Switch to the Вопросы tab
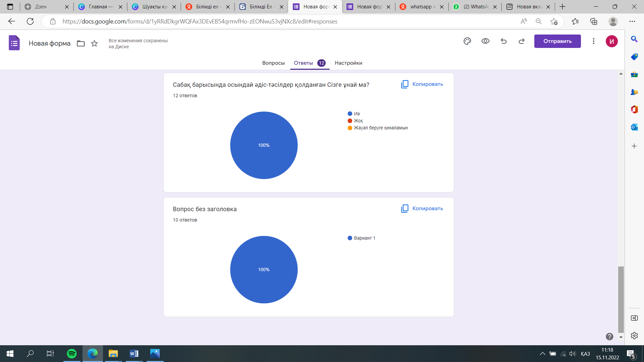The image size is (644, 362). (x=273, y=63)
